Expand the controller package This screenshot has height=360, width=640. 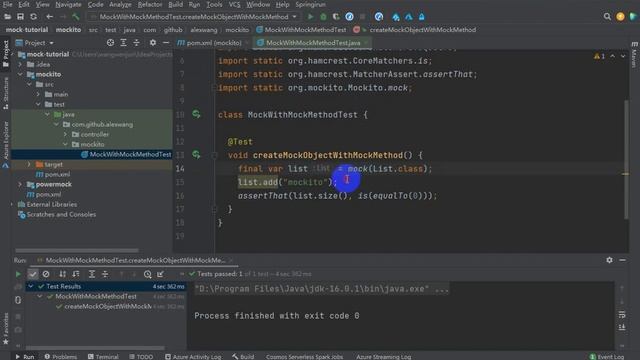(x=65, y=134)
